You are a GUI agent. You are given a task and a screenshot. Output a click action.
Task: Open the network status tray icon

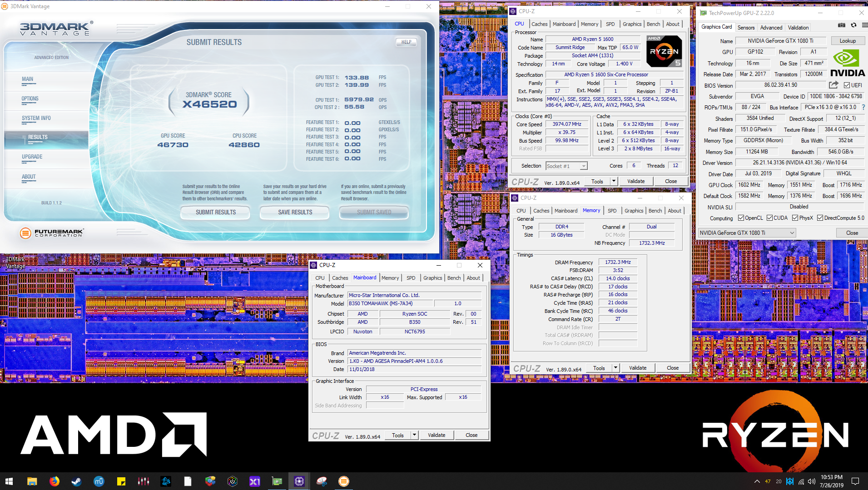[x=801, y=481]
